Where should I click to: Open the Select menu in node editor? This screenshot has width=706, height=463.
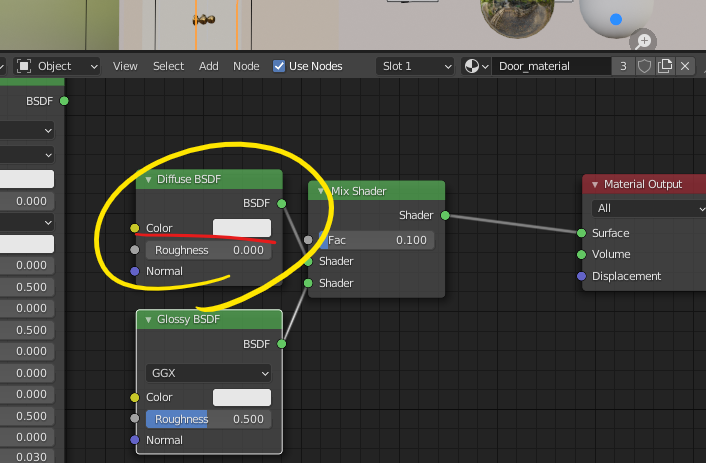point(168,66)
